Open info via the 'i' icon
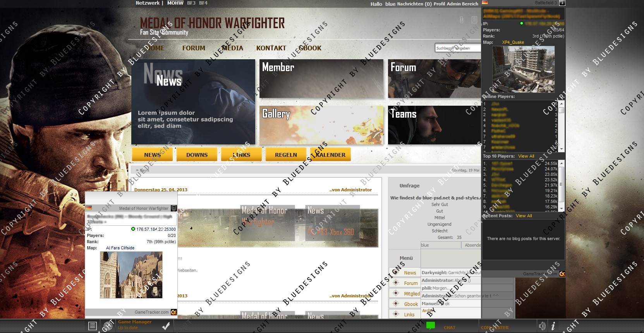 (553, 326)
